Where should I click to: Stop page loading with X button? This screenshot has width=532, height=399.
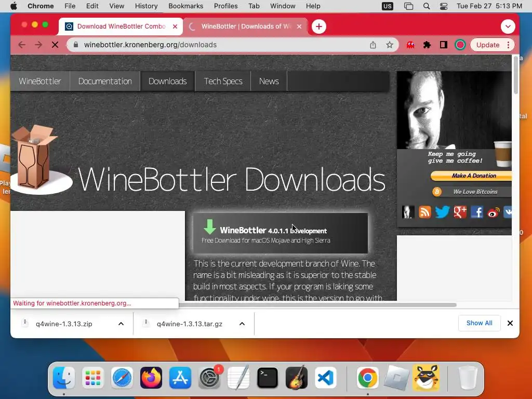pyautogui.click(x=55, y=45)
